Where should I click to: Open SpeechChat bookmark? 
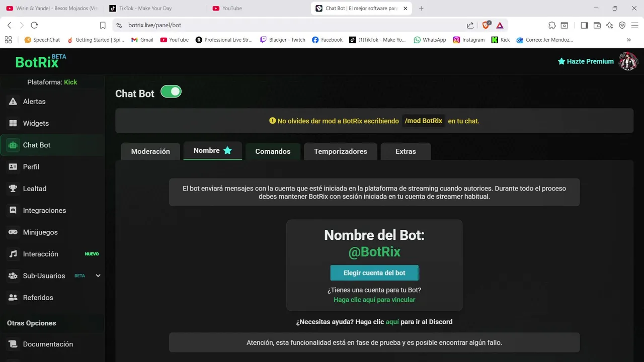click(42, 40)
